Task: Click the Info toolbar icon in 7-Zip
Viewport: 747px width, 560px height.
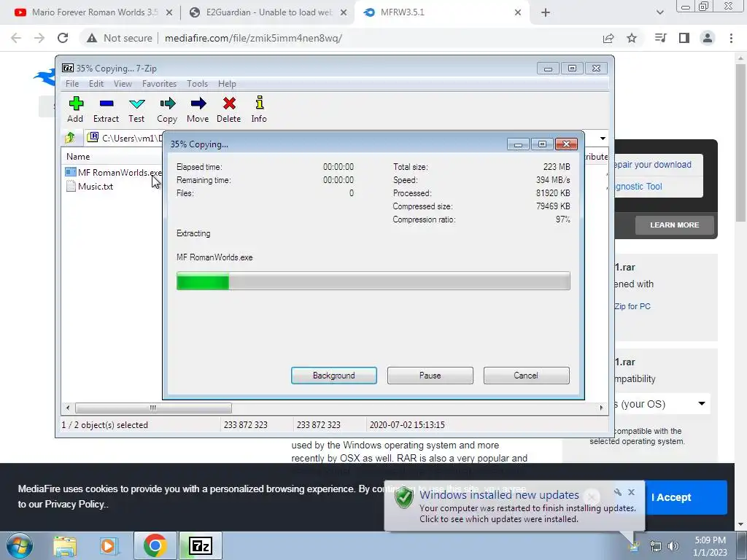Action: 259,109
